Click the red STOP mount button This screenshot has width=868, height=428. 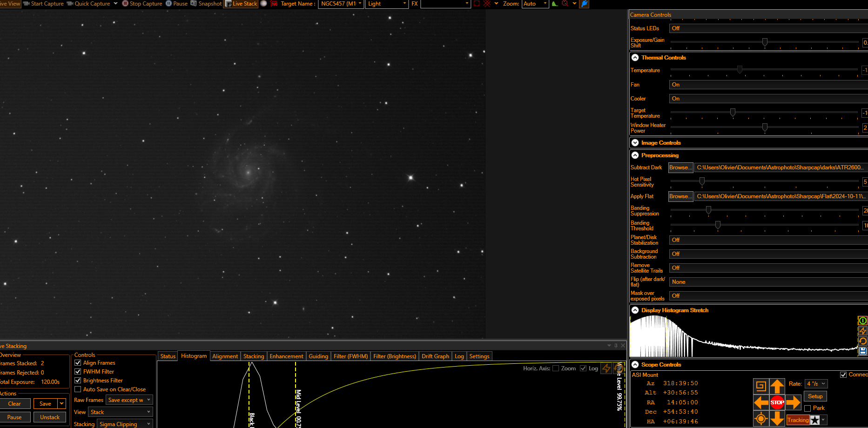pyautogui.click(x=777, y=402)
